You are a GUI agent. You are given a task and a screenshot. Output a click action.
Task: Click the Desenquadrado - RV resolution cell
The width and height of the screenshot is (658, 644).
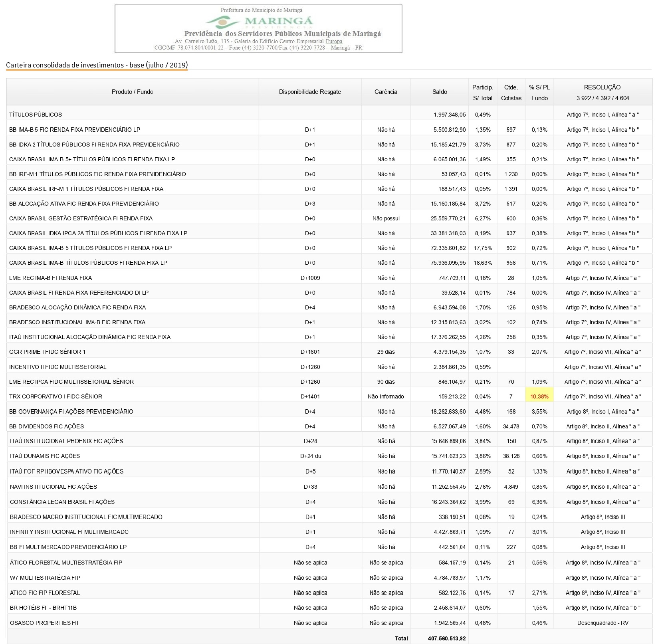pyautogui.click(x=603, y=623)
